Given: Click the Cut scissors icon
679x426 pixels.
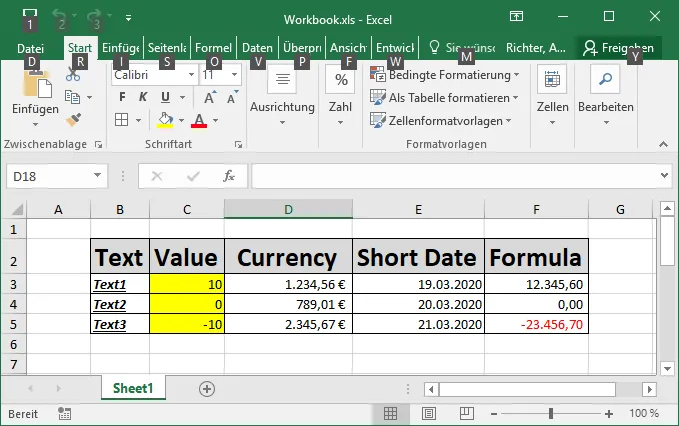Looking at the screenshot, I should [73, 75].
